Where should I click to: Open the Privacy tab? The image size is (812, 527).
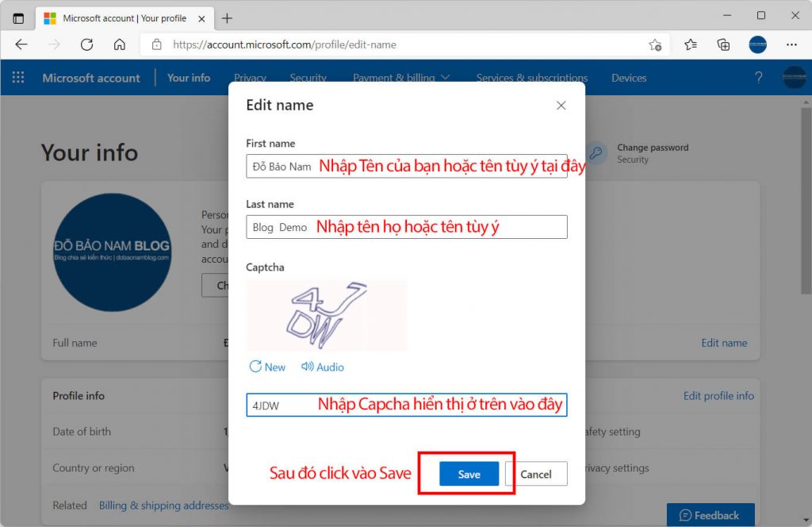[250, 78]
